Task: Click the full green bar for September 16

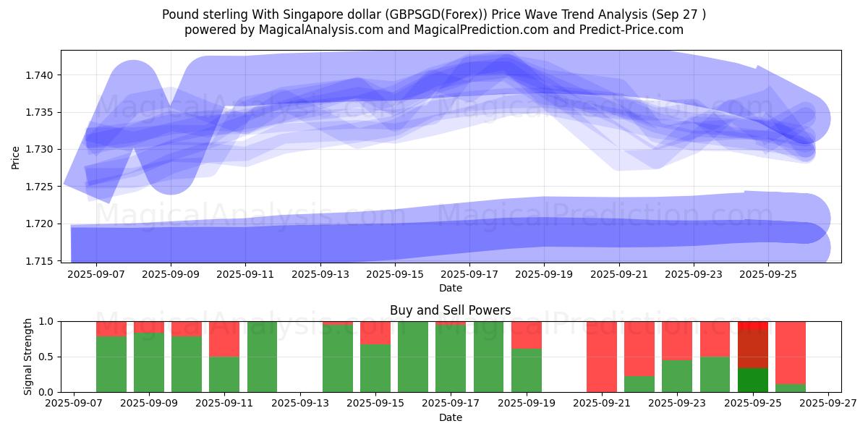Action: 412,357
